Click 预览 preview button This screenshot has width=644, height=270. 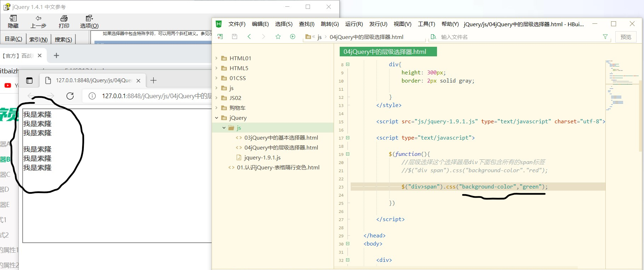point(626,37)
